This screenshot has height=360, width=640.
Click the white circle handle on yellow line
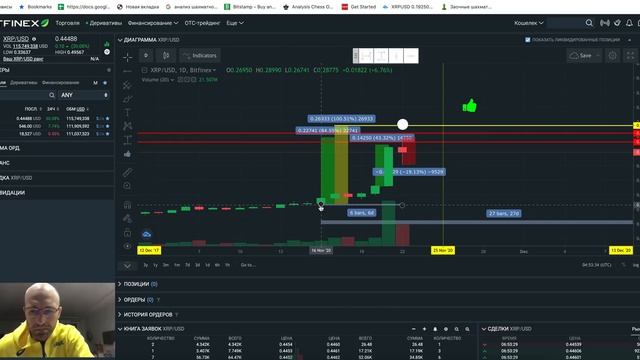(402, 124)
